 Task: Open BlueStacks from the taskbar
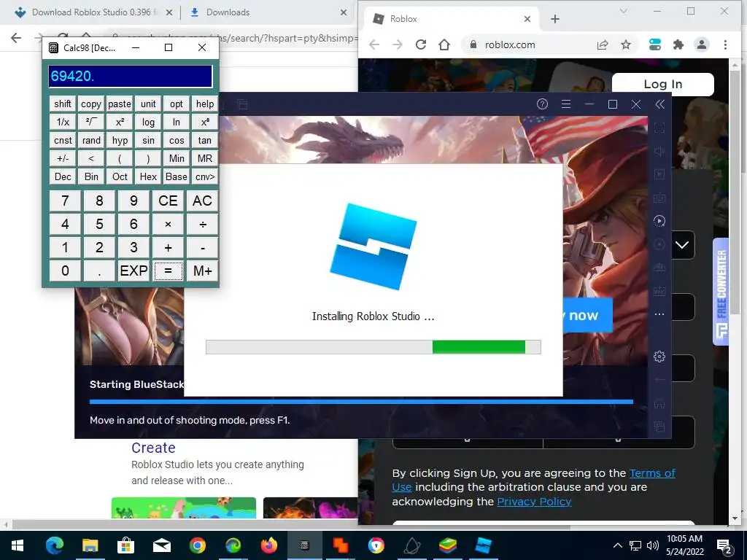tap(447, 545)
